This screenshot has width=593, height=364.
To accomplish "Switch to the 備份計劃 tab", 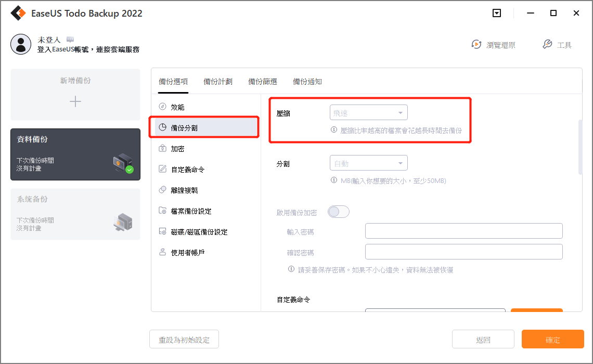I will click(218, 82).
